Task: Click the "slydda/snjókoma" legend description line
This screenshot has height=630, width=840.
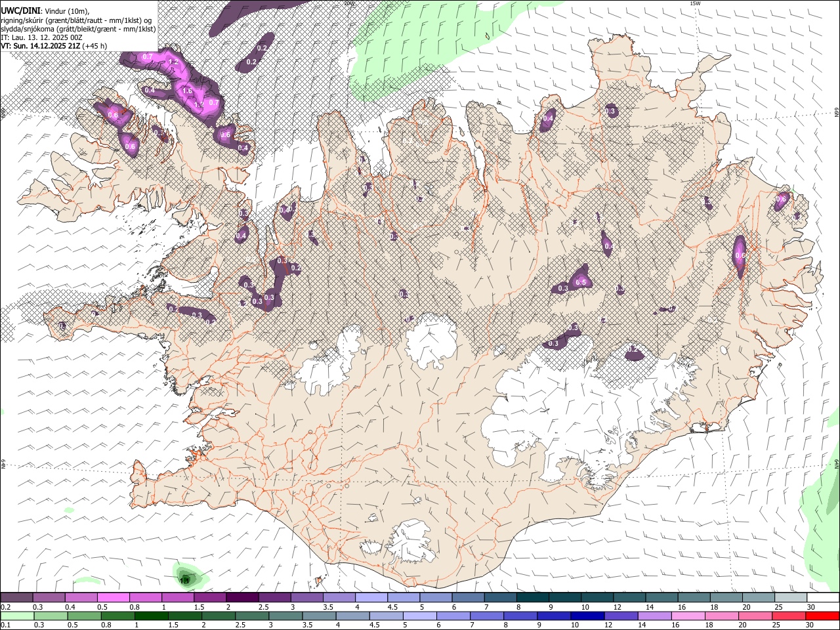Action: coord(78,29)
